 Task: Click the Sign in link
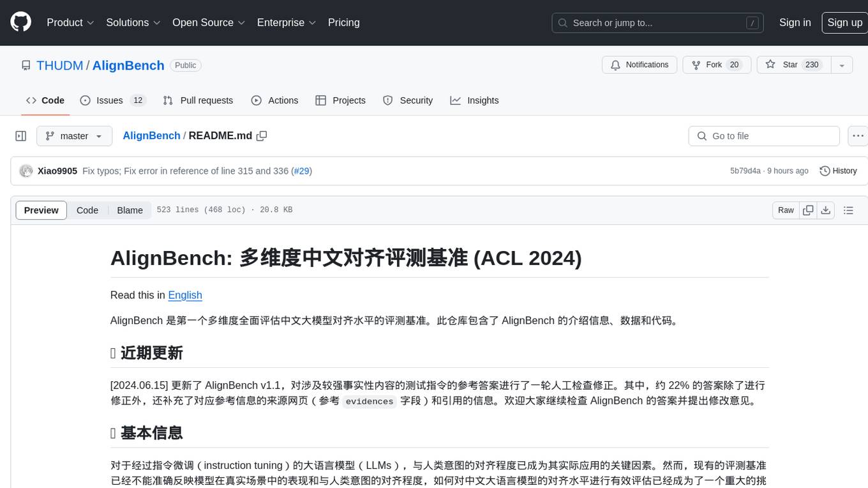(795, 22)
